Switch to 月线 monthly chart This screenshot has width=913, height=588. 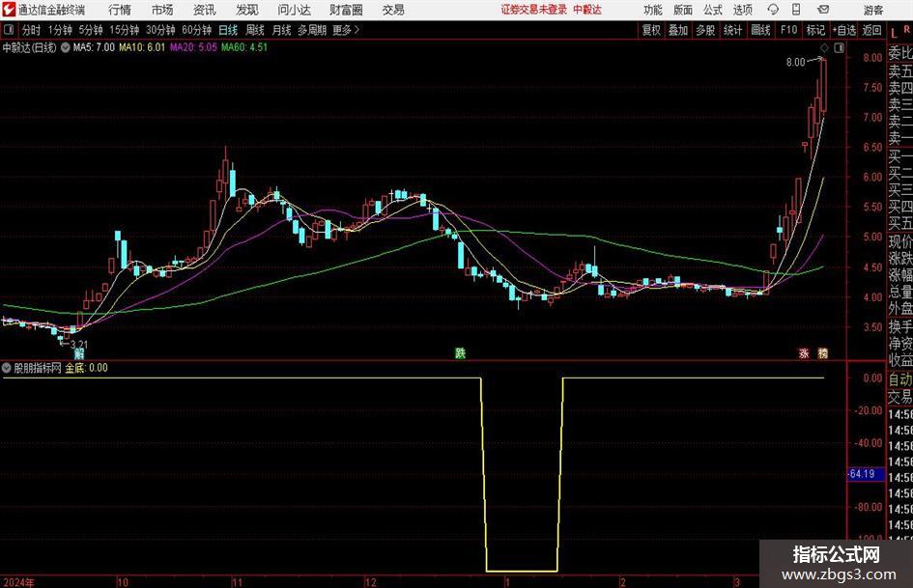pyautogui.click(x=282, y=30)
